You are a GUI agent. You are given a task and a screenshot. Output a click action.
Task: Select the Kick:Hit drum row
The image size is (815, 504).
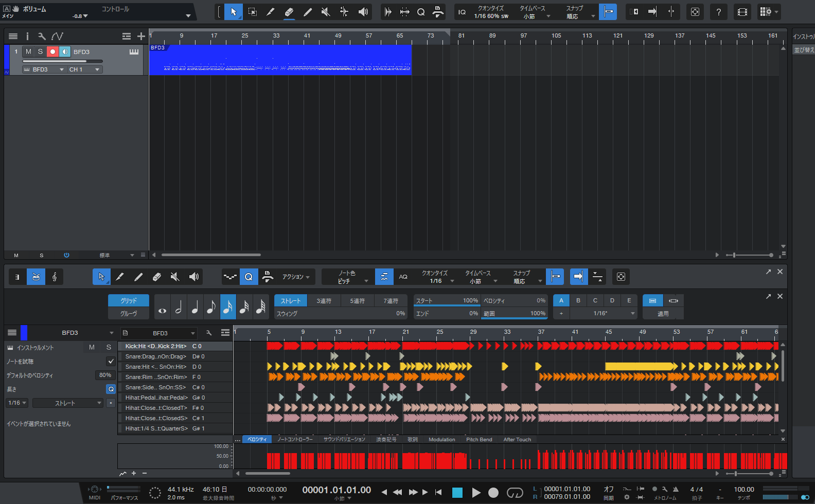(x=156, y=346)
